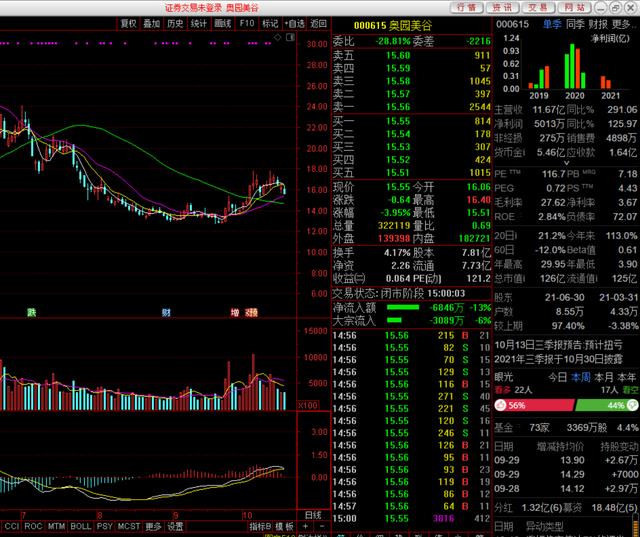The height and width of the screenshot is (537, 640).
Task: Select the ROC indicator tab
Action: [x=33, y=526]
